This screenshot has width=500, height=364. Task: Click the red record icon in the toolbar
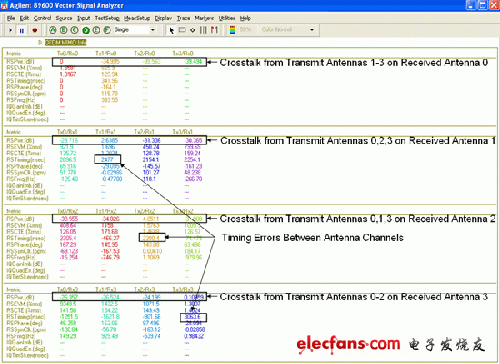(x=34, y=30)
